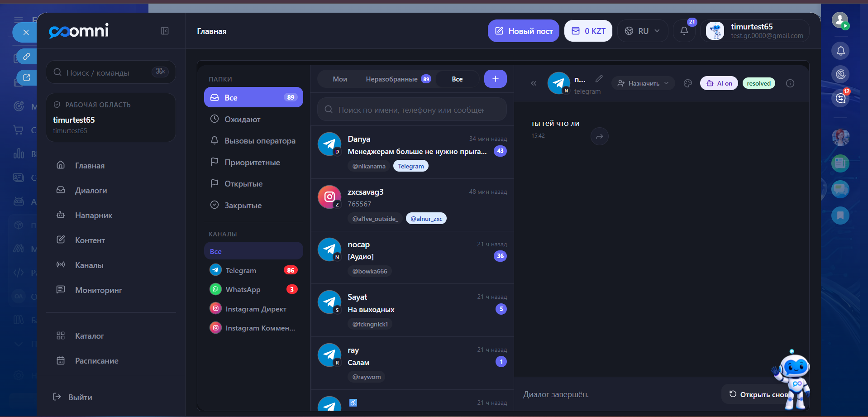Click the @bowka666 tag

tap(370, 271)
